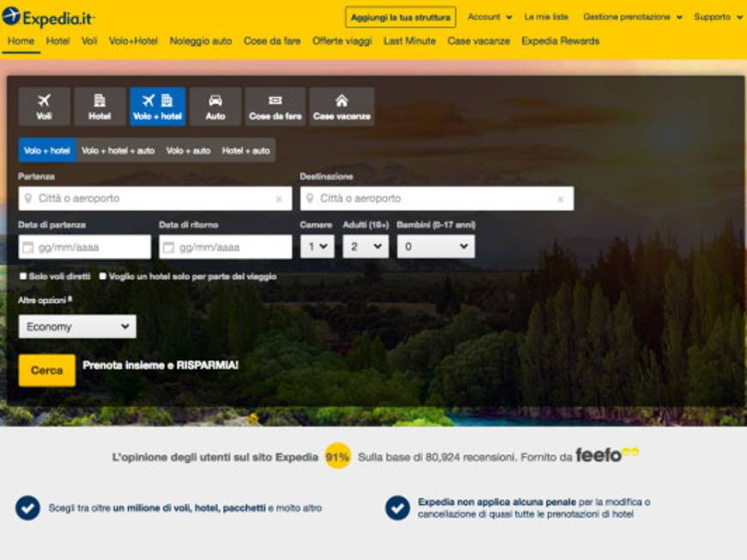Viewport: 747px width, 560px height.
Task: Check Voglio un hotel solo per parte del viaggio
Action: (x=102, y=276)
